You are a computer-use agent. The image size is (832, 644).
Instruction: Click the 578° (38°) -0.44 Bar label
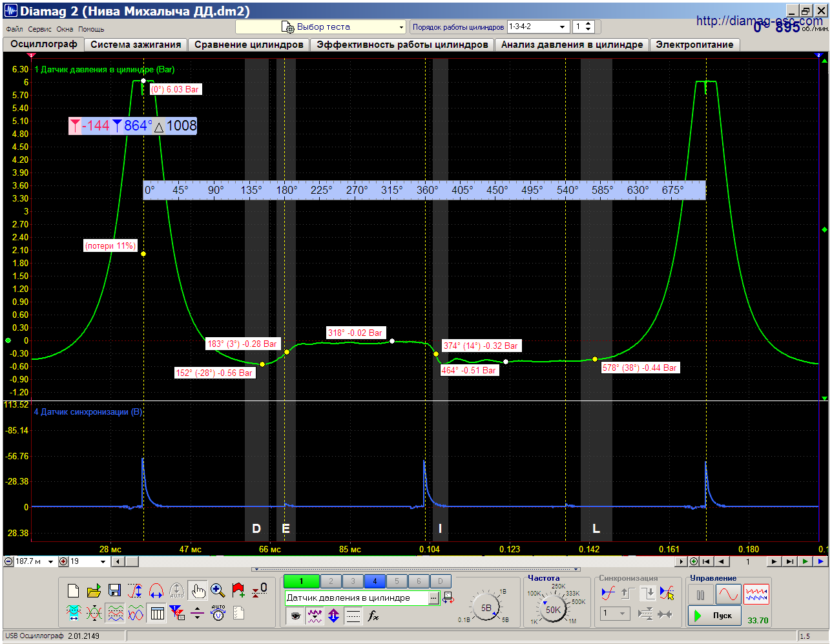tap(640, 368)
